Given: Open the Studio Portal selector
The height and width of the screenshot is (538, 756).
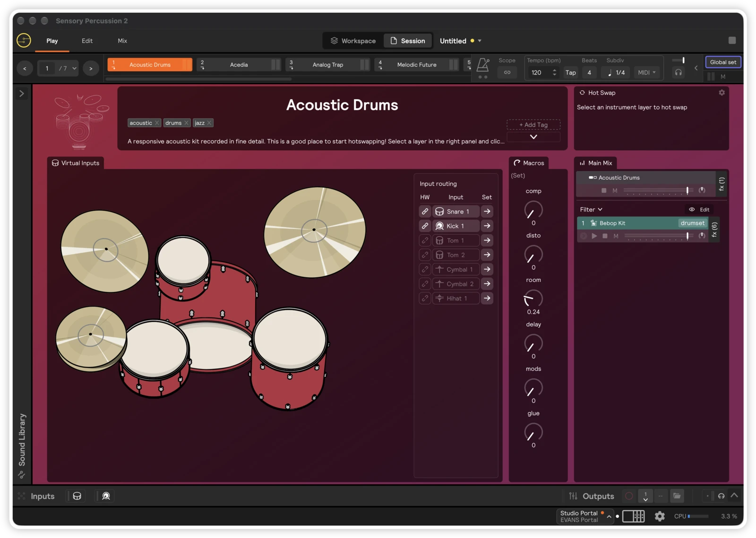Looking at the screenshot, I should (x=585, y=516).
